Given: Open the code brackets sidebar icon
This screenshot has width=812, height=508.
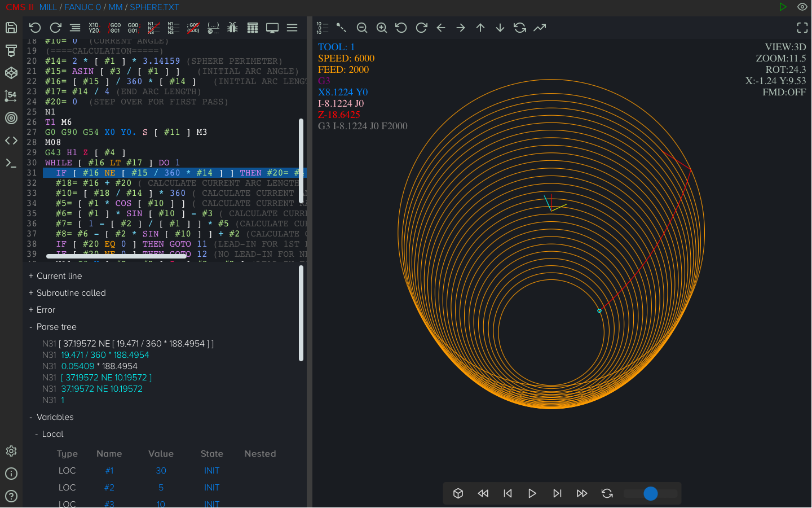Looking at the screenshot, I should click(11, 141).
